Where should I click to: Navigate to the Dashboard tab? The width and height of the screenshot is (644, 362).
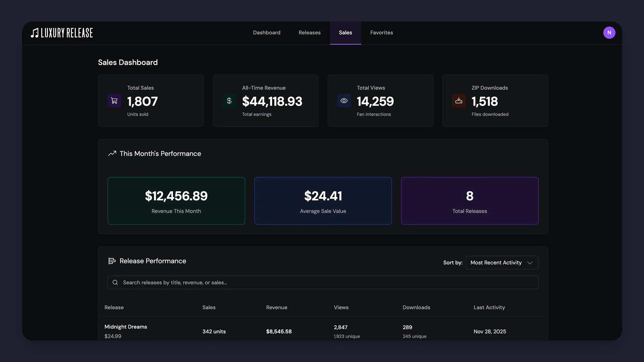[x=266, y=33]
